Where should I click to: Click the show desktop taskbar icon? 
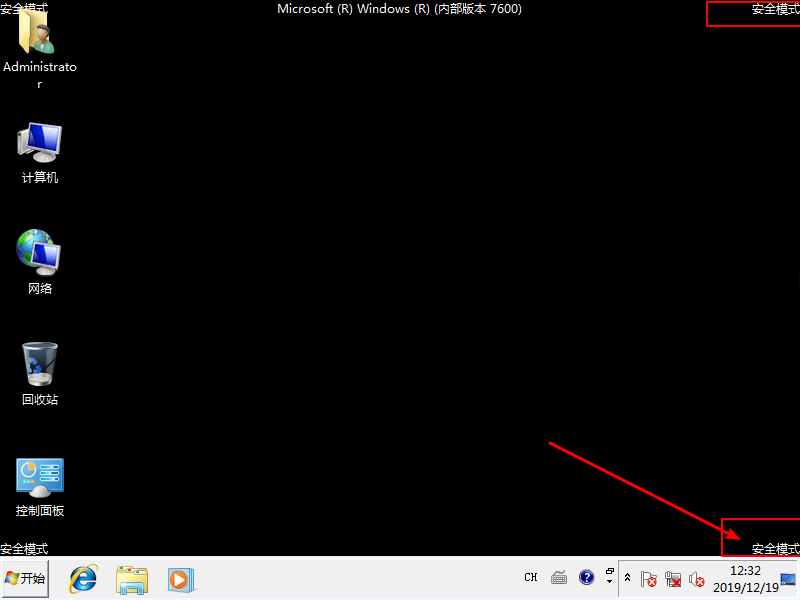(788, 578)
